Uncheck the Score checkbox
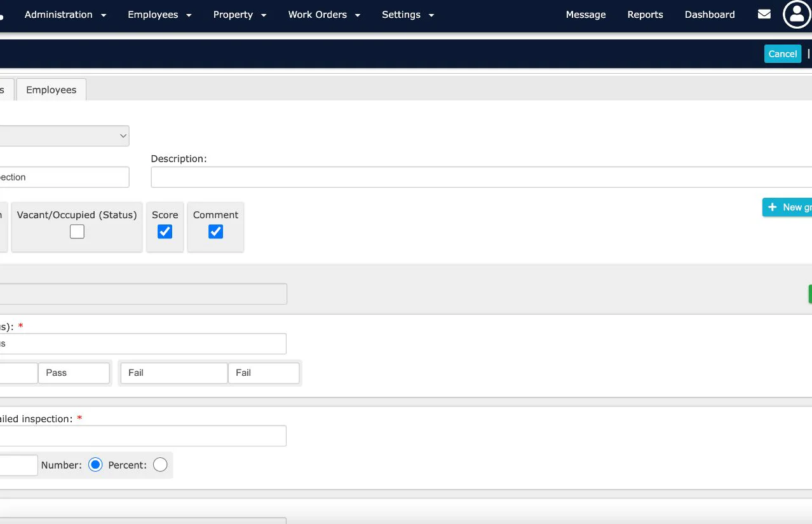The image size is (812, 524). pos(165,231)
